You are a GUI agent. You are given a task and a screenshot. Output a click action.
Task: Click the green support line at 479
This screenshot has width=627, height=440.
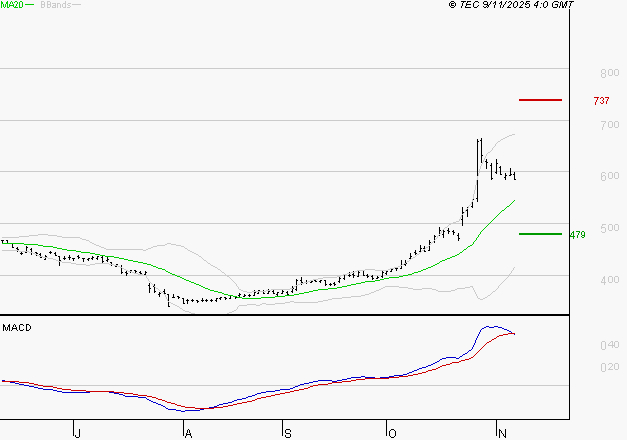(x=540, y=234)
